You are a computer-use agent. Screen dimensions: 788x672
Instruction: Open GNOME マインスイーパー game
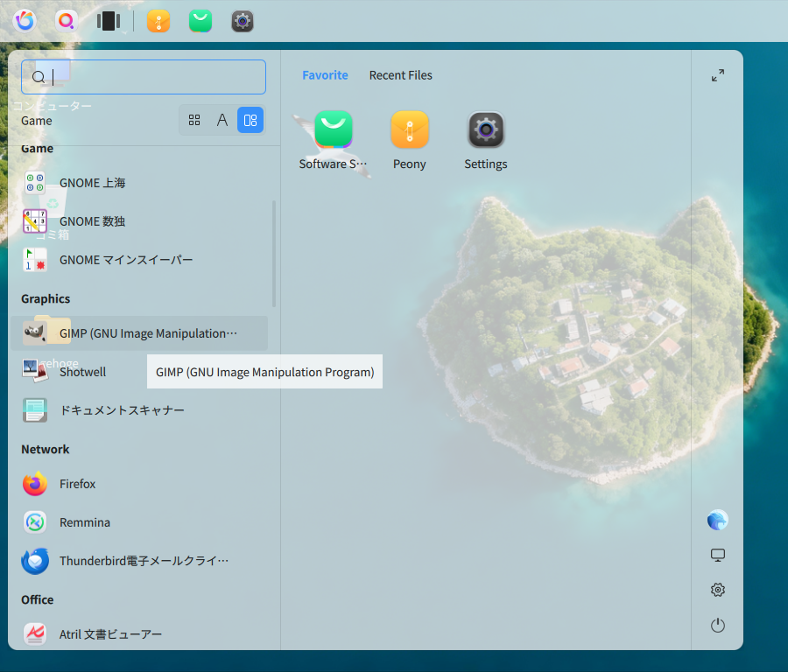(x=139, y=260)
